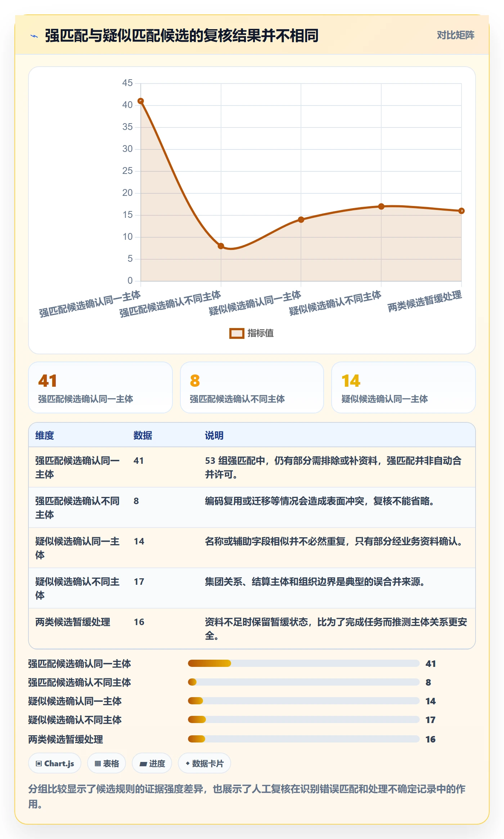
Task: Open the data card showing 14
Action: point(404,387)
